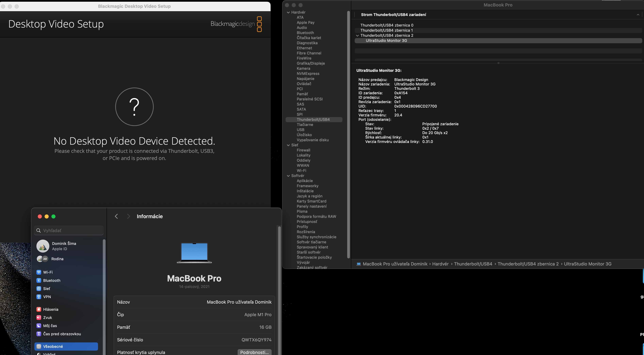Open Sieť network settings
This screenshot has width=644, height=355.
(46, 289)
